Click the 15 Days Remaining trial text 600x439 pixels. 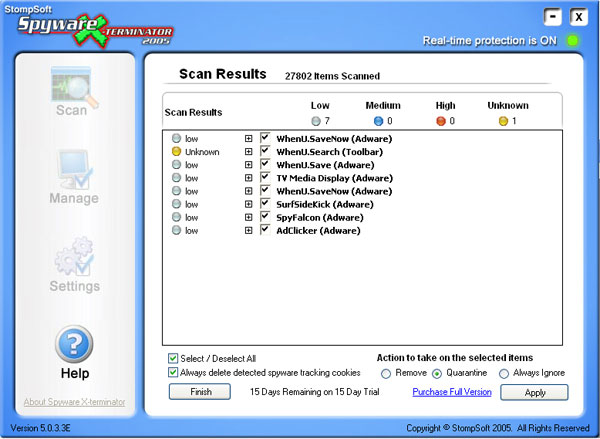[315, 392]
